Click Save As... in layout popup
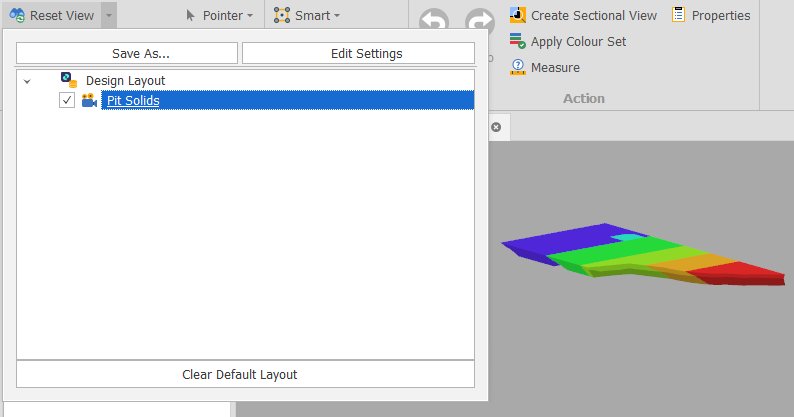794x417 pixels. pyautogui.click(x=127, y=53)
